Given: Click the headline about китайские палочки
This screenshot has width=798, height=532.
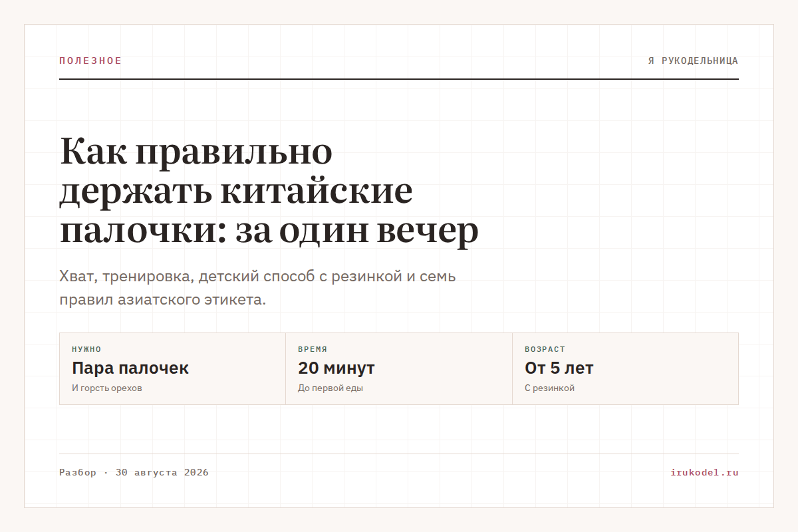Looking at the screenshot, I should 269,192.
